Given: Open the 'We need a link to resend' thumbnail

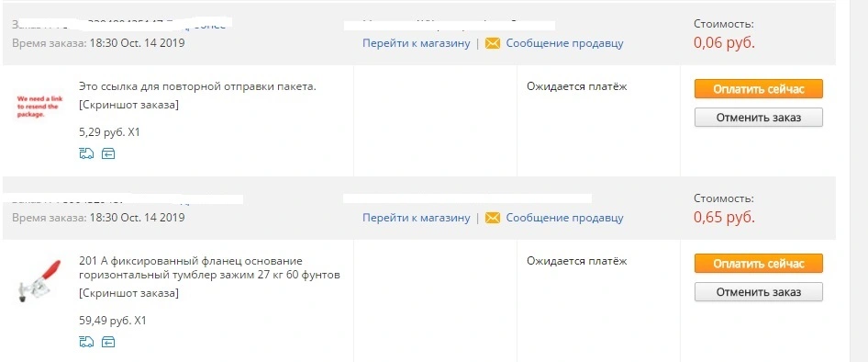Looking at the screenshot, I should 39,107.
